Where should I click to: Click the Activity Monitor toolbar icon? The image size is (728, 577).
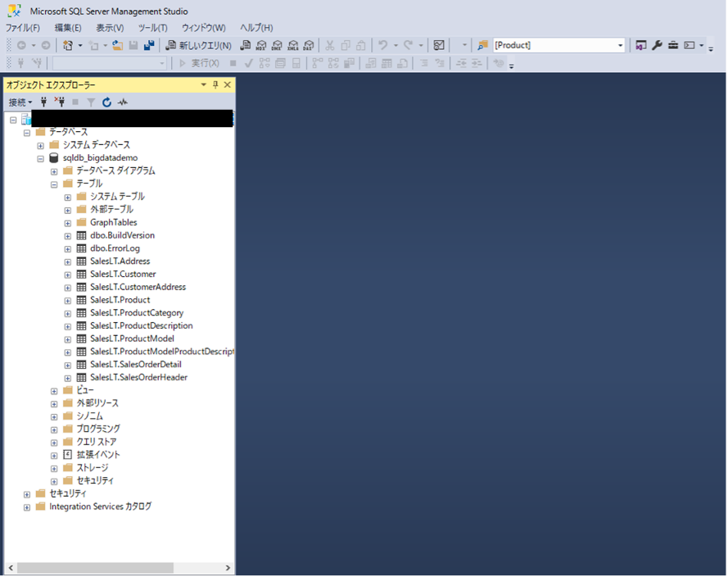[x=439, y=45]
